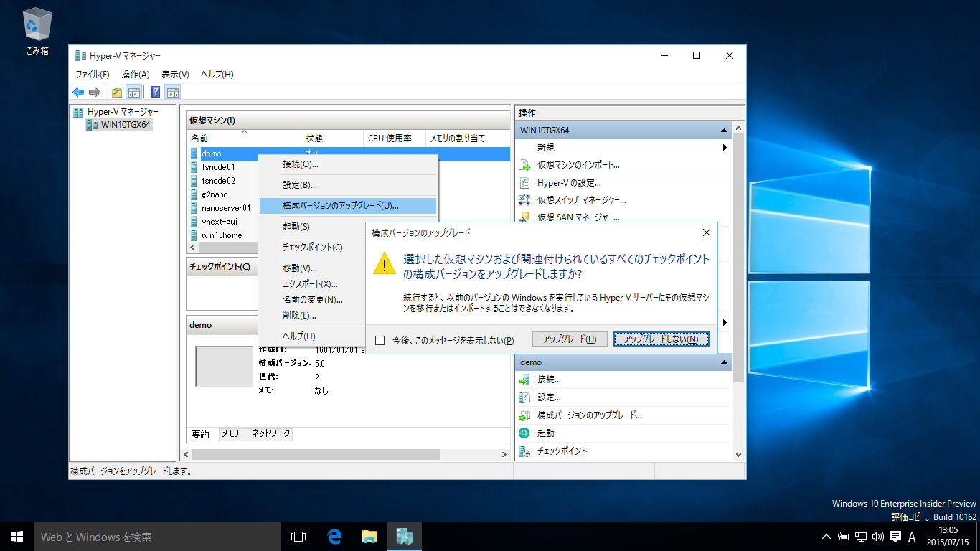This screenshot has height=551, width=980.
Task: Choose エクスポート(X)... in context menu
Action: point(313,284)
